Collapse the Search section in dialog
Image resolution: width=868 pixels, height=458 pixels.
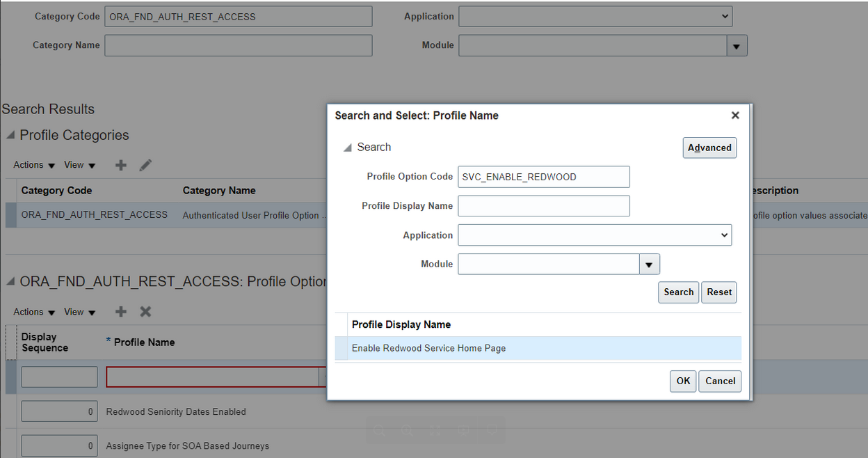(x=346, y=148)
